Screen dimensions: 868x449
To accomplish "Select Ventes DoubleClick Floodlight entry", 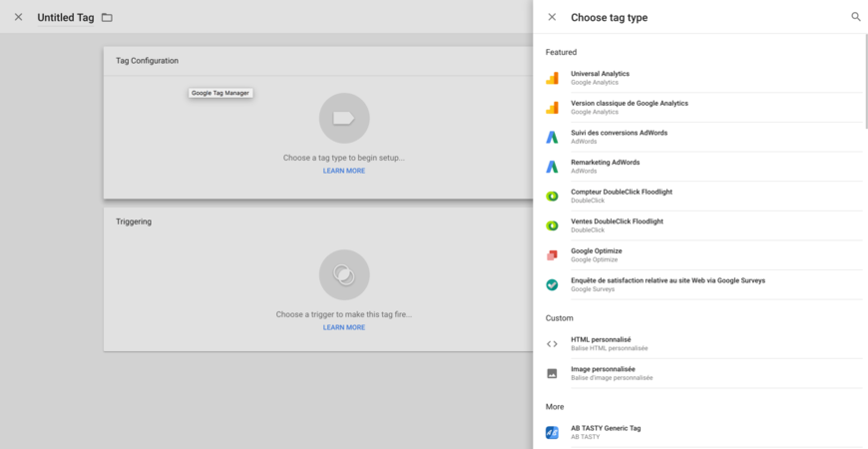I will [617, 225].
